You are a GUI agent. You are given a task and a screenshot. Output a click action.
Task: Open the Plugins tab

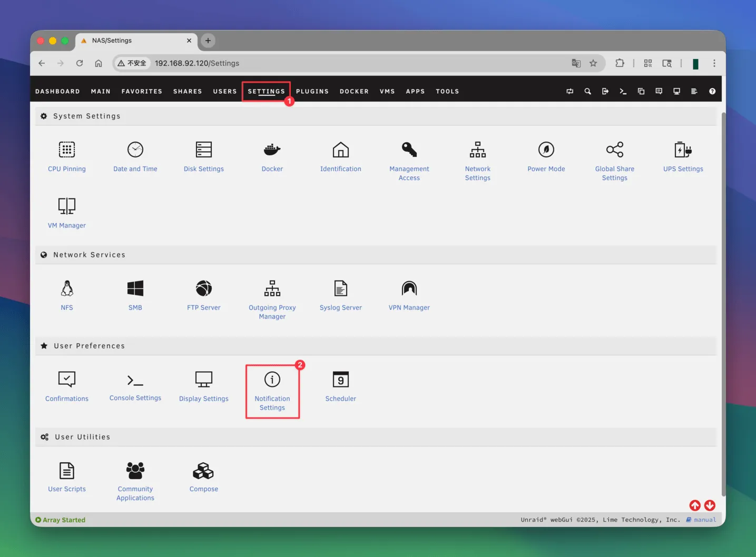tap(312, 91)
